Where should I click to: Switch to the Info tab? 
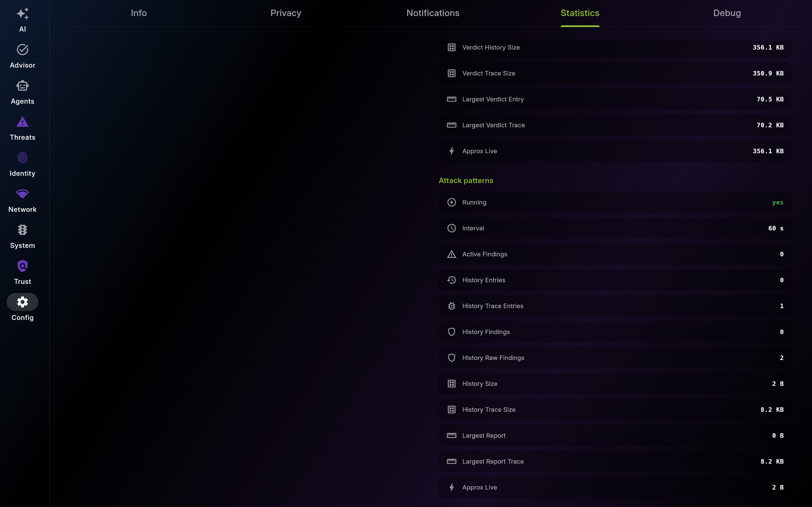(x=139, y=13)
